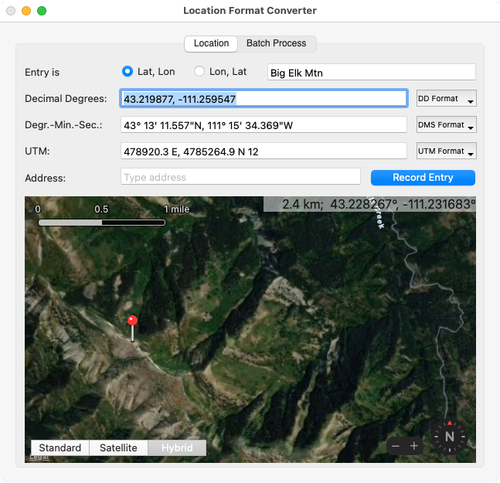Select the Lon, Lat radio button

[199, 71]
